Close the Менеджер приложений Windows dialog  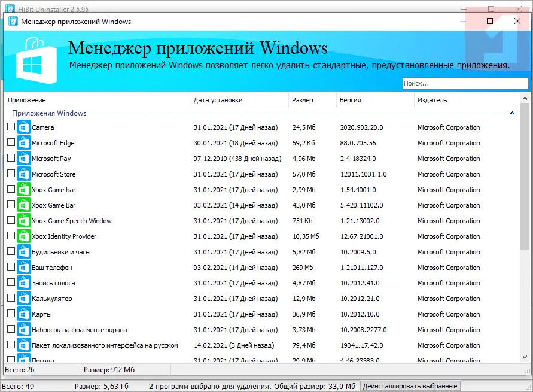click(x=517, y=21)
